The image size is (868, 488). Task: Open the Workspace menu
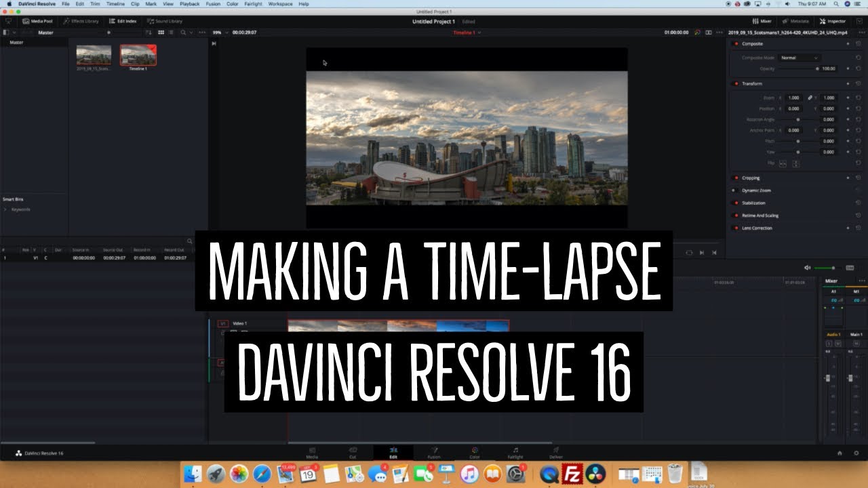(280, 4)
